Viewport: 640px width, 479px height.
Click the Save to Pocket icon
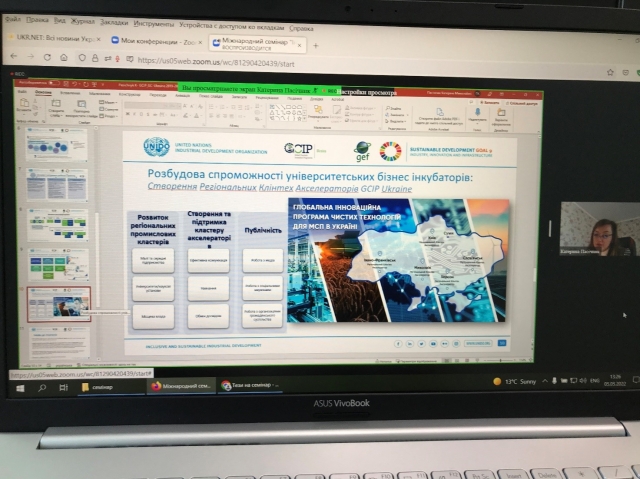(625, 73)
